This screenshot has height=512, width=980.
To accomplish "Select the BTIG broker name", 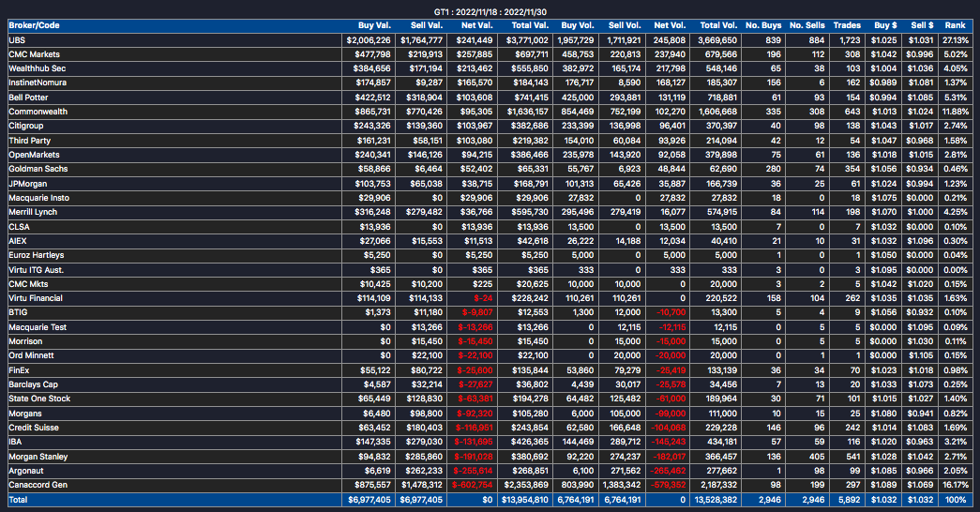I will [x=18, y=312].
